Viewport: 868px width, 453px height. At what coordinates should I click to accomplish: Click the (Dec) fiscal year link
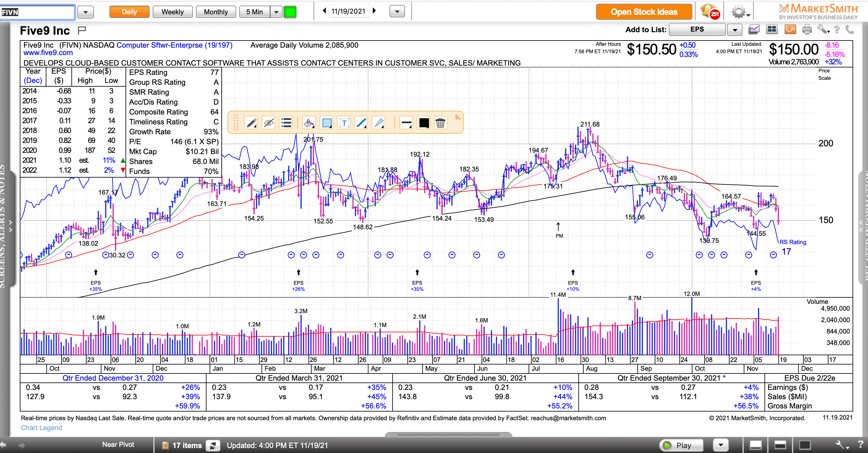click(33, 81)
